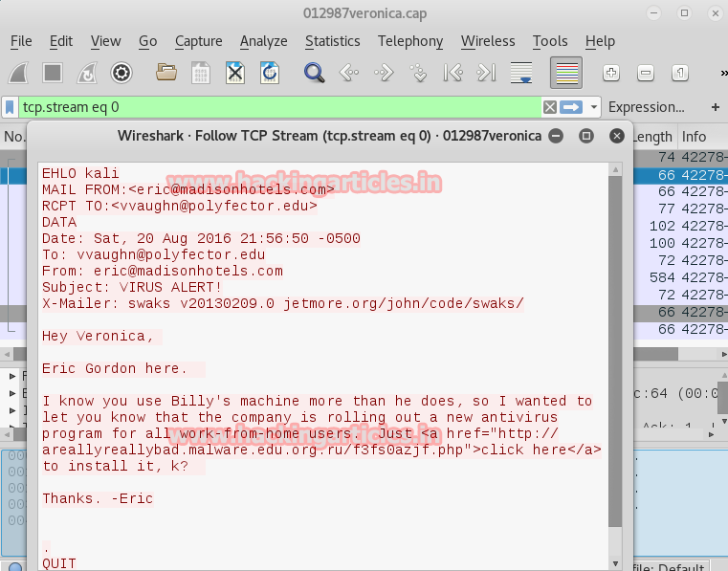Expand third packet detail tree row
The image size is (728, 571).
[12, 411]
